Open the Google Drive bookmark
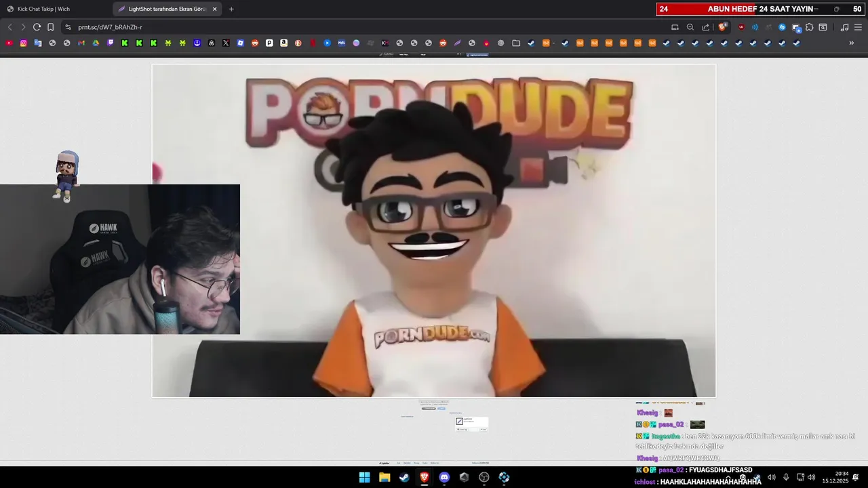 [x=96, y=43]
